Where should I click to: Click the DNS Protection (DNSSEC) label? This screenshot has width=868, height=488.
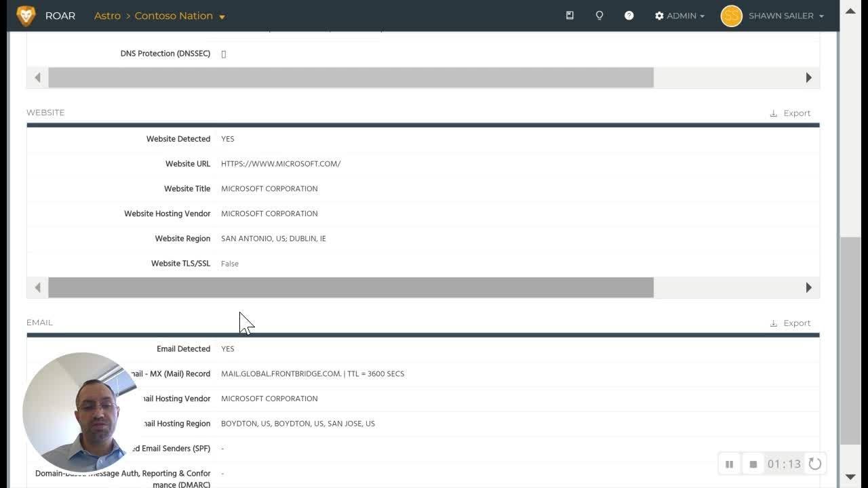point(165,54)
